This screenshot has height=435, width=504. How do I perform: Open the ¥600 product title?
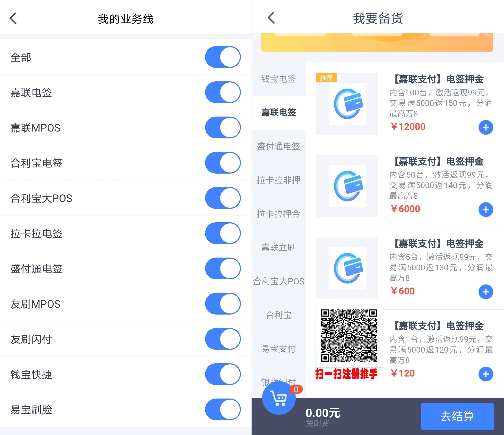pos(439,244)
